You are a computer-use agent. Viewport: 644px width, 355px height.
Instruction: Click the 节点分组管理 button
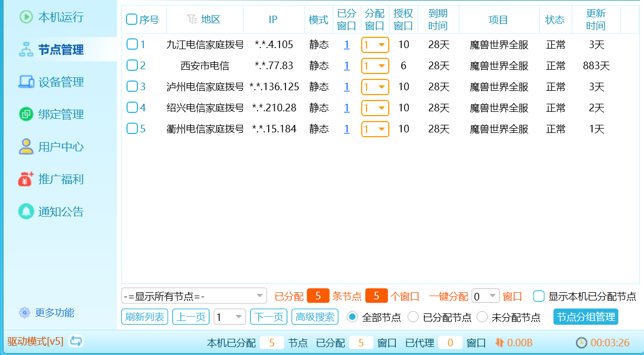[x=586, y=317]
